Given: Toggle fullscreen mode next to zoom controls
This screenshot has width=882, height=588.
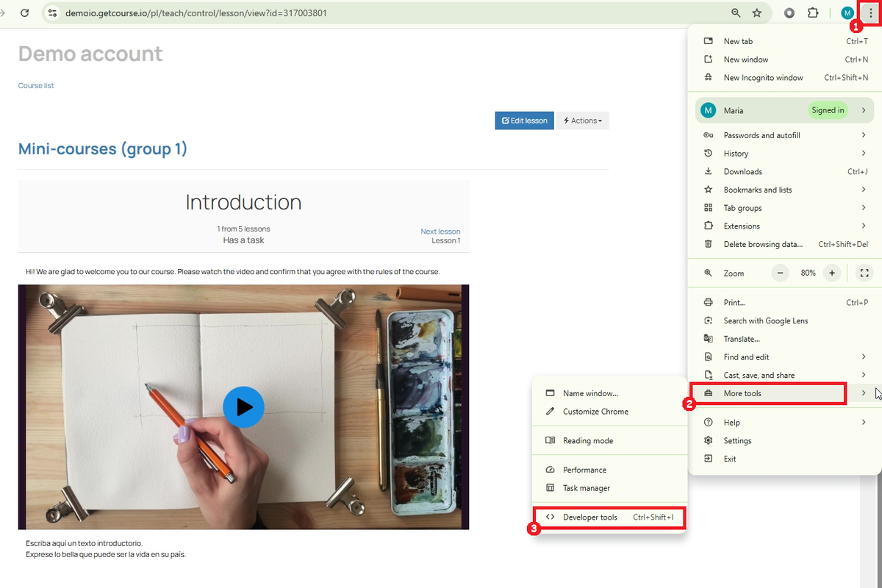Looking at the screenshot, I should pyautogui.click(x=864, y=273).
